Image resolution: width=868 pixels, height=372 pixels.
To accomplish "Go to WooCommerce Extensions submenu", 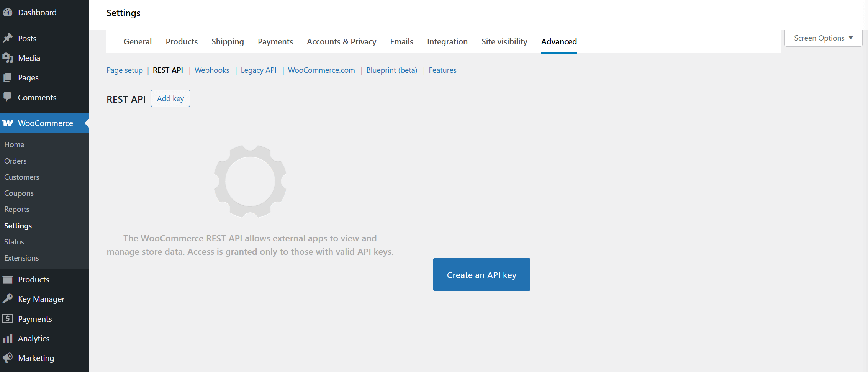I will tap(21, 258).
